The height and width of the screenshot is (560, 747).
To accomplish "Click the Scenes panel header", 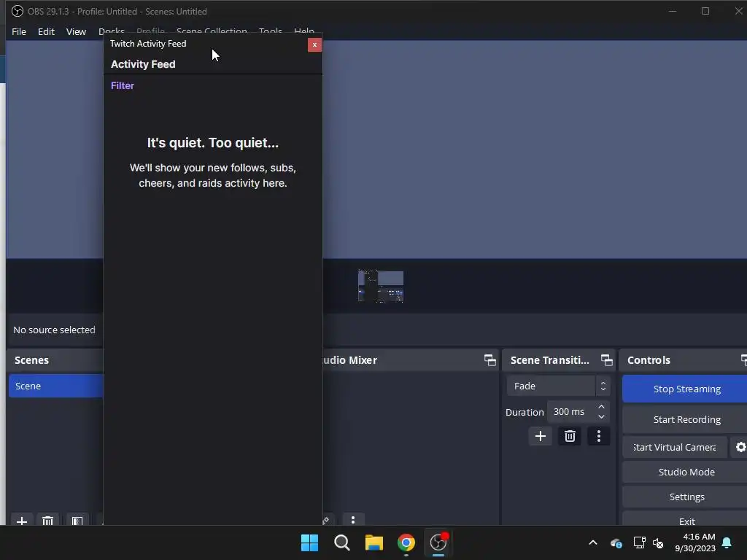I will (55, 360).
